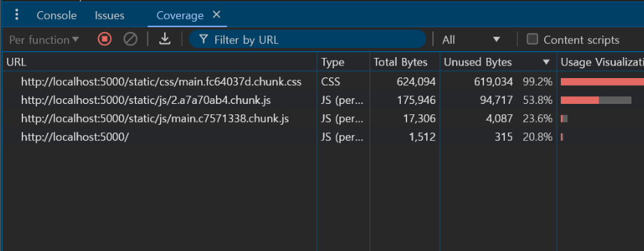Stop coverage recording with red button
644x251 pixels.
click(105, 39)
